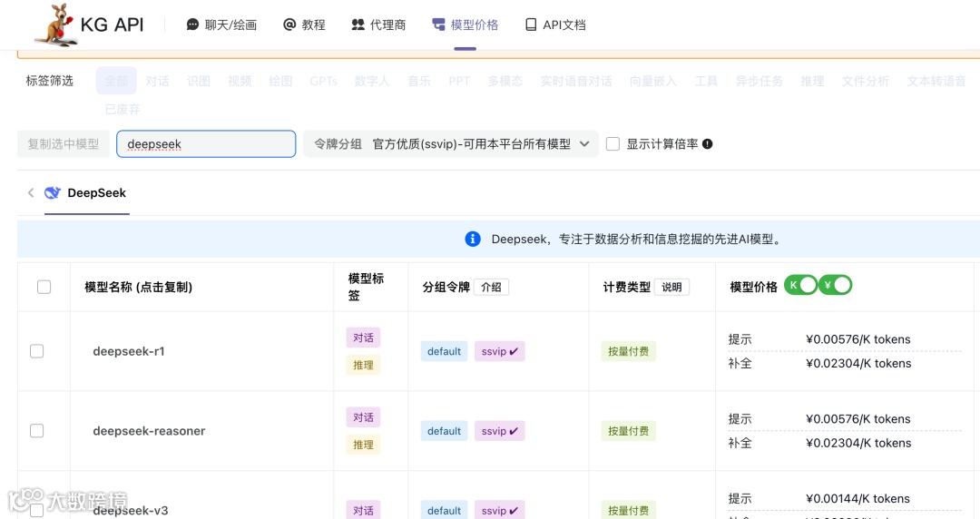Click the blue info icon in Deepseek banner

[473, 239]
